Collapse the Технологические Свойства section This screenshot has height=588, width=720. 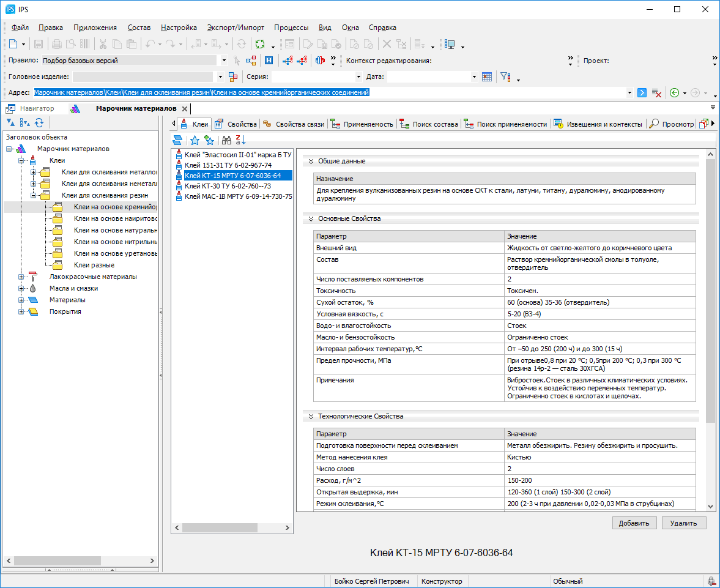[x=311, y=417]
